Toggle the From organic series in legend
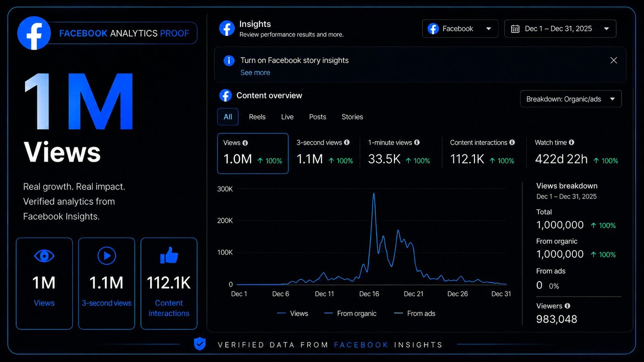The width and height of the screenshot is (644, 362). pos(351,313)
